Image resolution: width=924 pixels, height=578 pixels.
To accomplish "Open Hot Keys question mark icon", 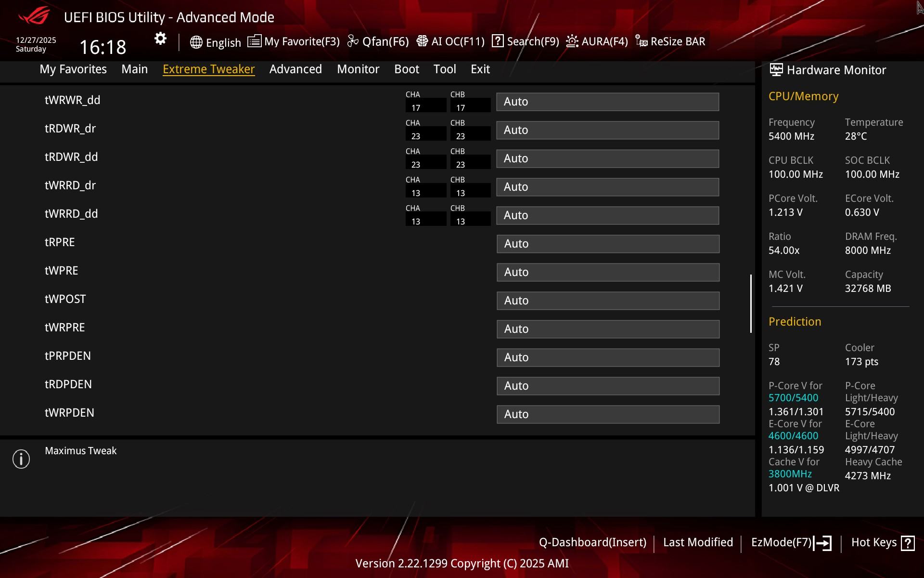I will 908,543.
